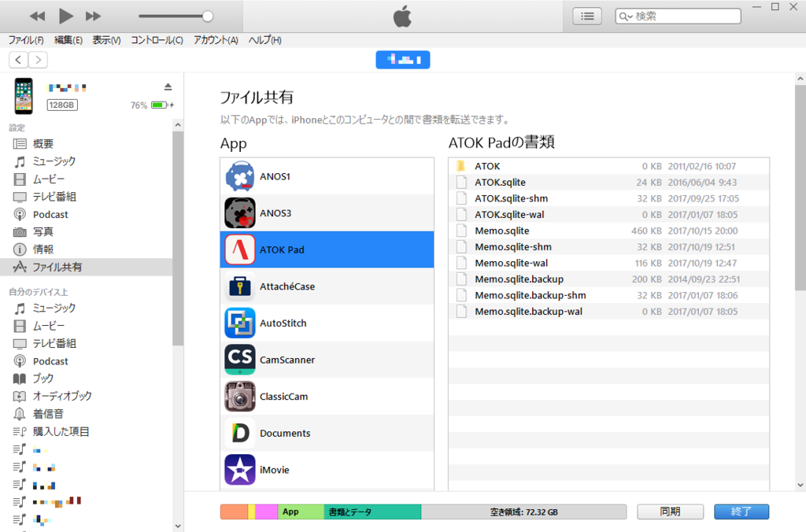Image resolution: width=806 pixels, height=532 pixels.
Task: Click the sidebar scrollbar up arrow
Action: pos(178,125)
